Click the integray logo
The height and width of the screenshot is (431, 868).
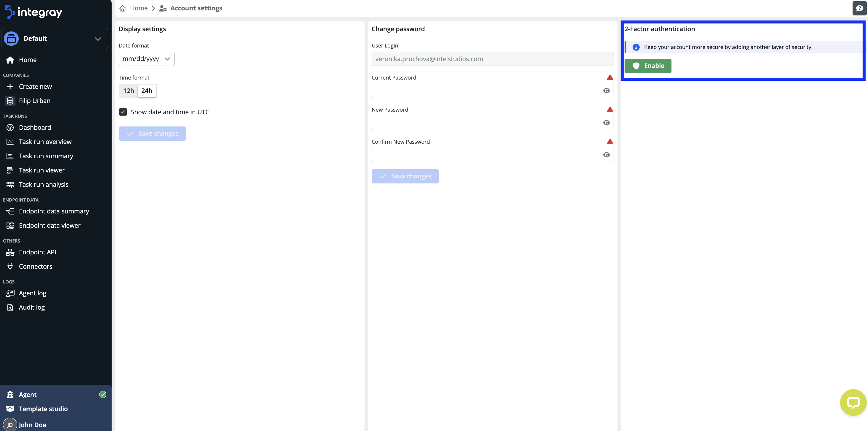click(x=34, y=12)
